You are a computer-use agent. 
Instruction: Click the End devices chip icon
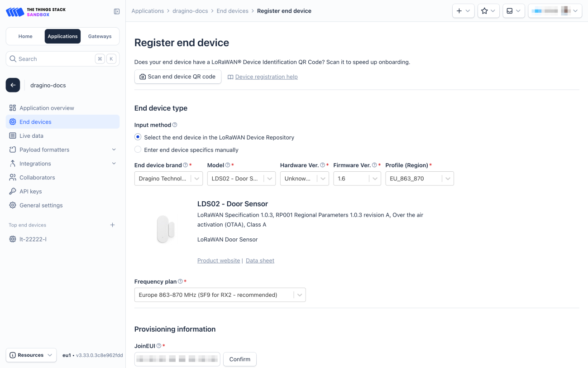13,122
